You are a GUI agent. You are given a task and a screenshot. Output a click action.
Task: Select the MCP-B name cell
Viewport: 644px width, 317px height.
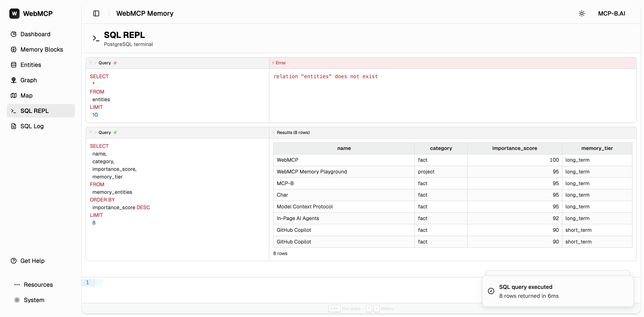[344, 183]
